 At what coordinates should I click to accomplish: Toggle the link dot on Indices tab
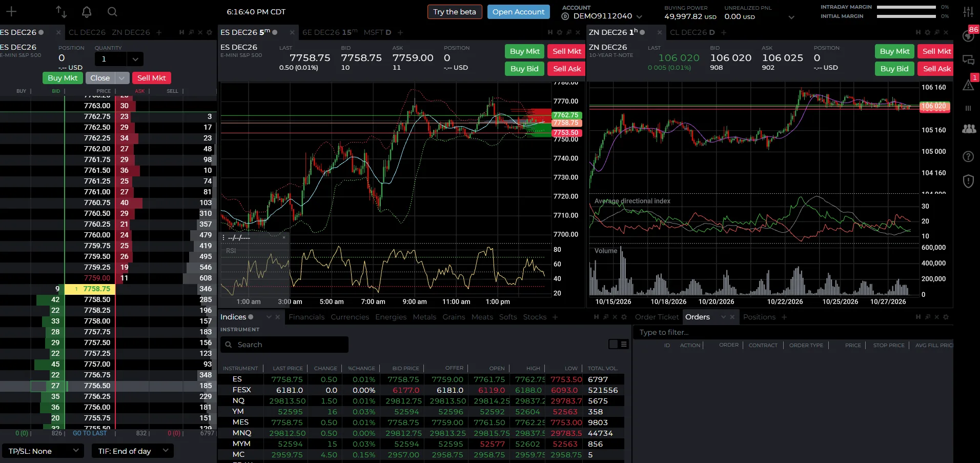251,317
